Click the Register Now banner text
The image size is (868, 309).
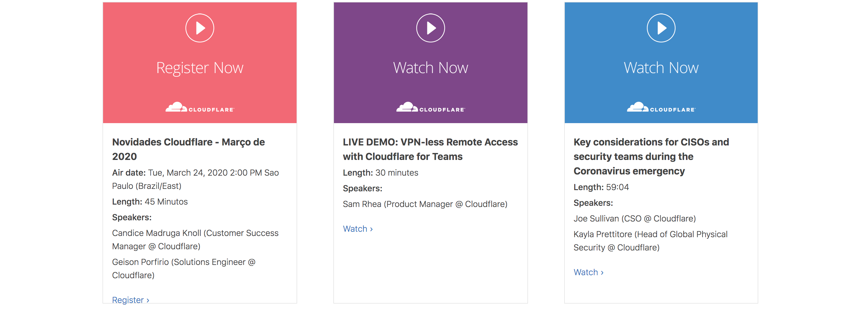[200, 68]
